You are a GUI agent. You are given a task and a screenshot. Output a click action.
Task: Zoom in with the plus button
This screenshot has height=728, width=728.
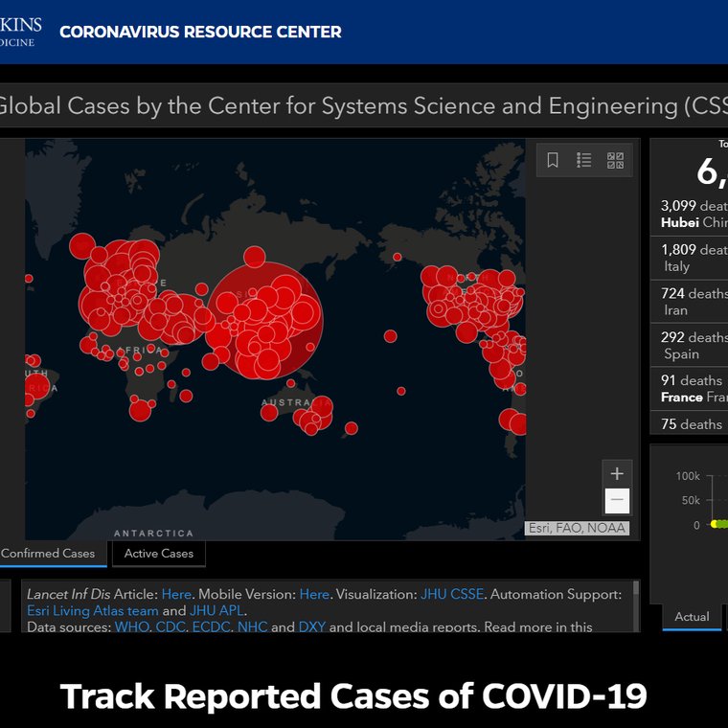click(617, 473)
